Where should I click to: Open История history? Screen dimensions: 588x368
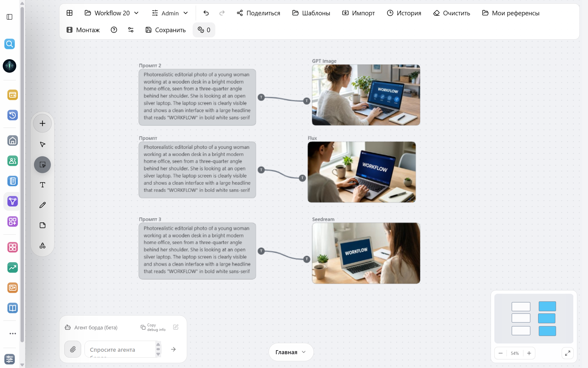click(x=404, y=13)
